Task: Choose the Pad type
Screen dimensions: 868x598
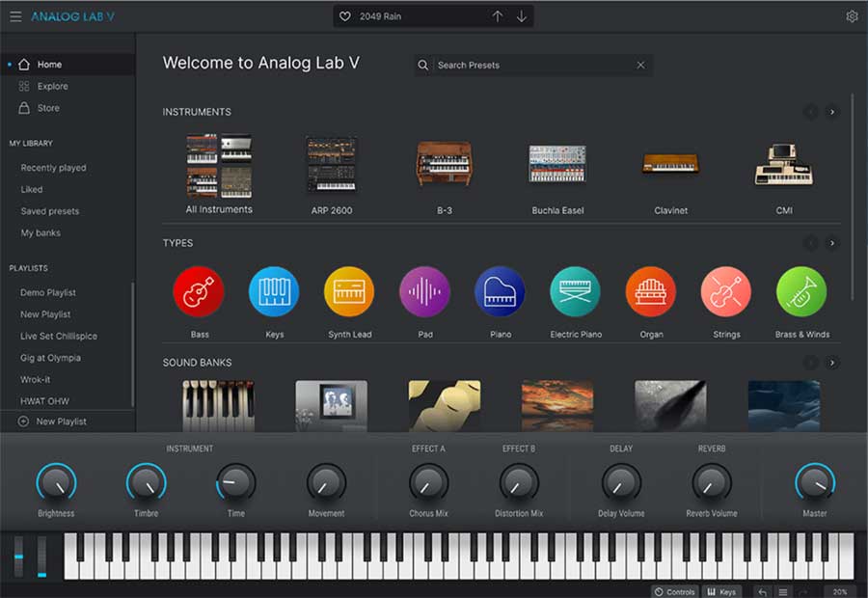Action: tap(424, 292)
